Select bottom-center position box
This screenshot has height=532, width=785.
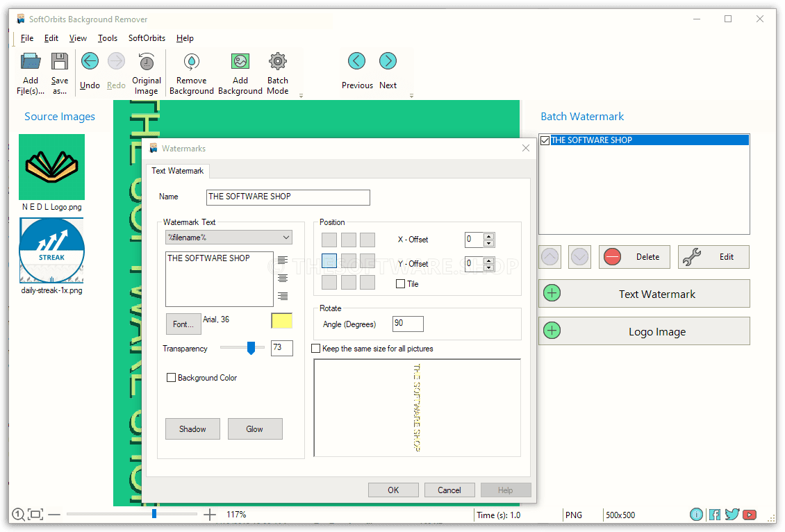coord(349,282)
